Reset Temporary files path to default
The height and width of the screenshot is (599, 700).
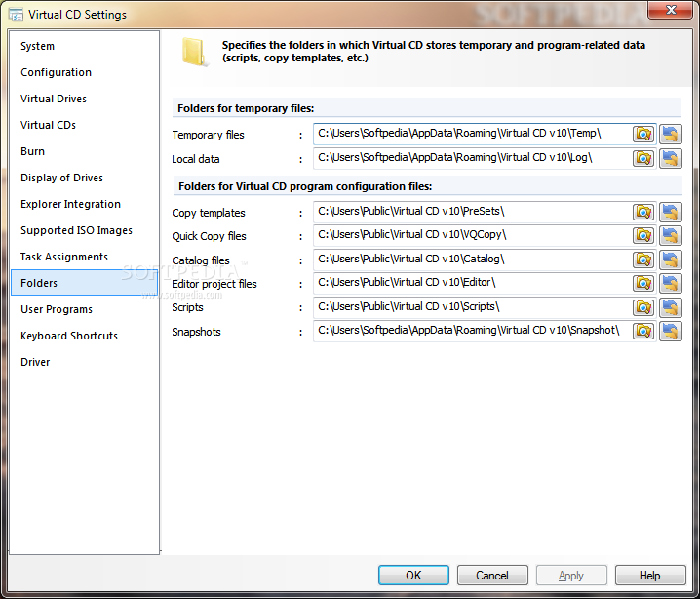tap(671, 134)
